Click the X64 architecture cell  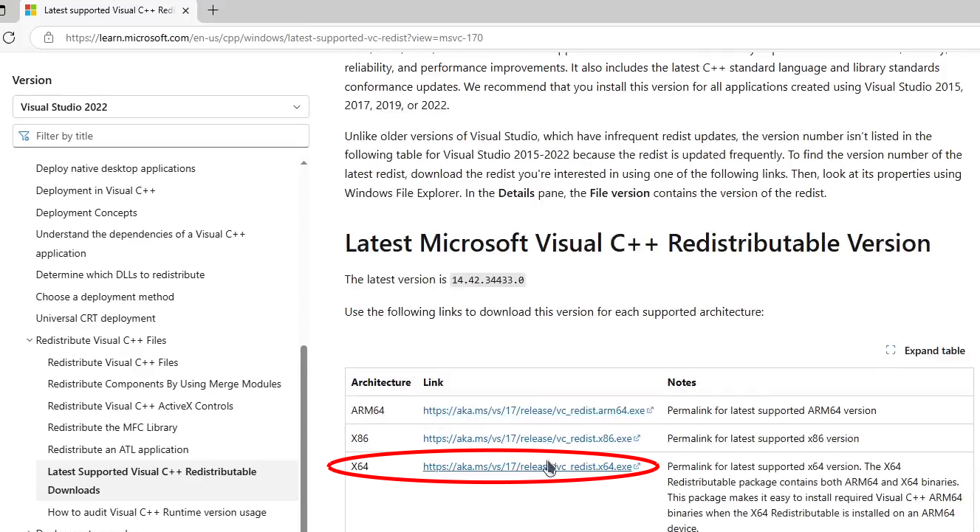[360, 466]
